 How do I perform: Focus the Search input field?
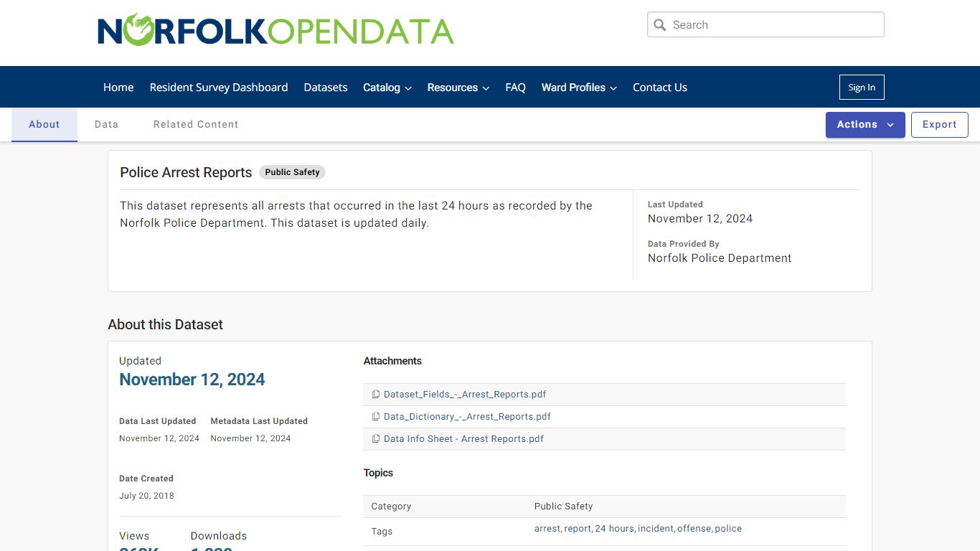point(765,24)
